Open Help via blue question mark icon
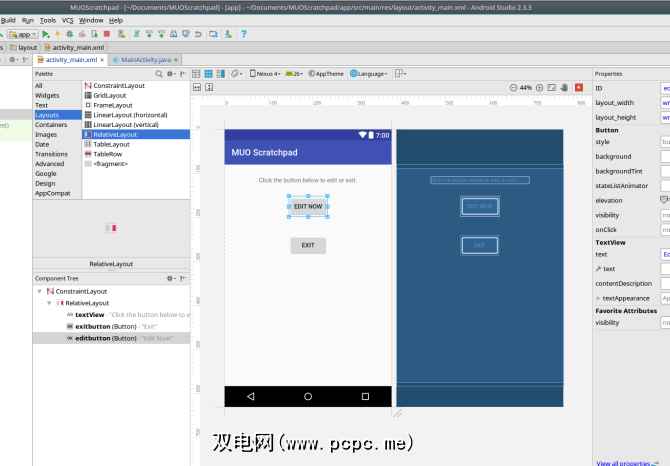Viewport: 670px width, 466px height. point(244,34)
